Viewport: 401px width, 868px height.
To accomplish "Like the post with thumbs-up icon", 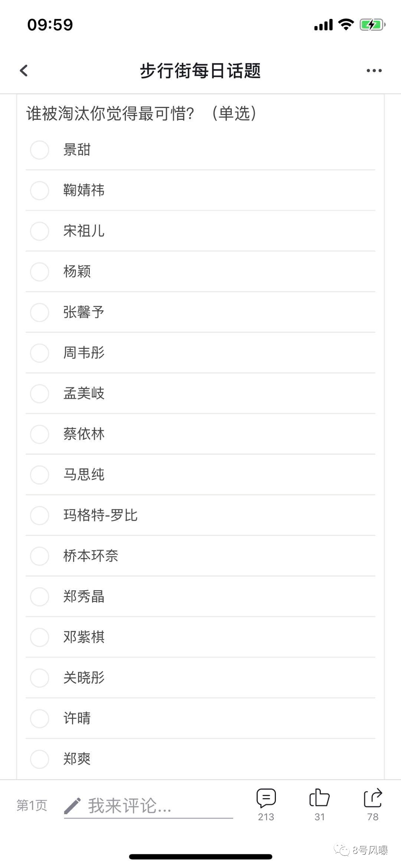I will (319, 798).
